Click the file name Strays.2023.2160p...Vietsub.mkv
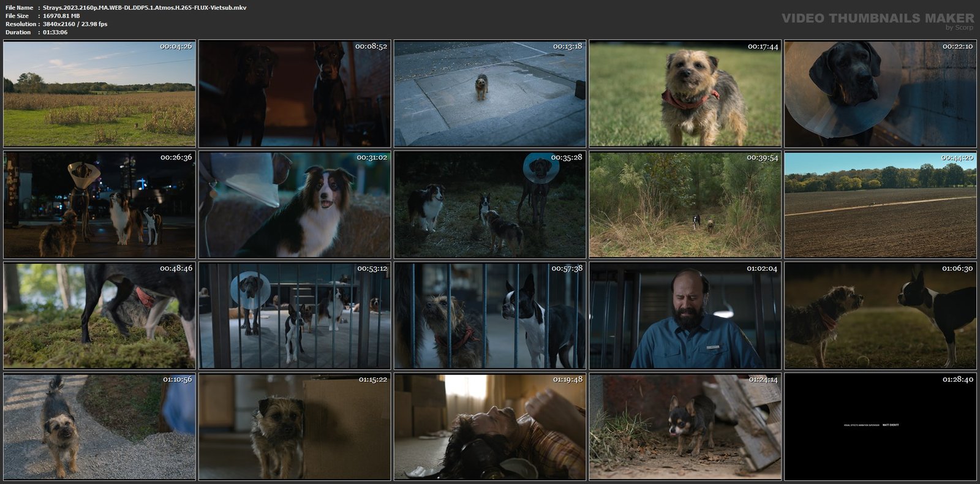The image size is (980, 484). (145, 7)
